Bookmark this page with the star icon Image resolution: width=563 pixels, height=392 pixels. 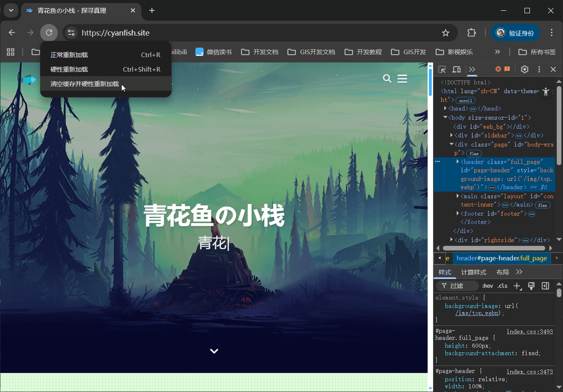click(445, 33)
